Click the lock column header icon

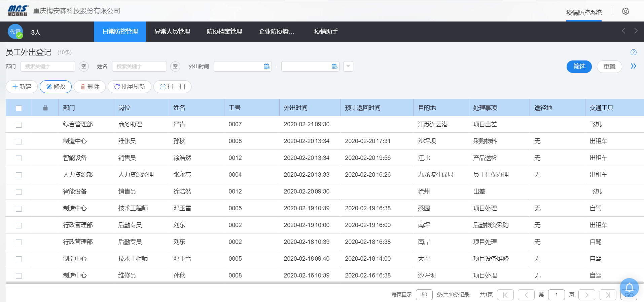(45, 108)
